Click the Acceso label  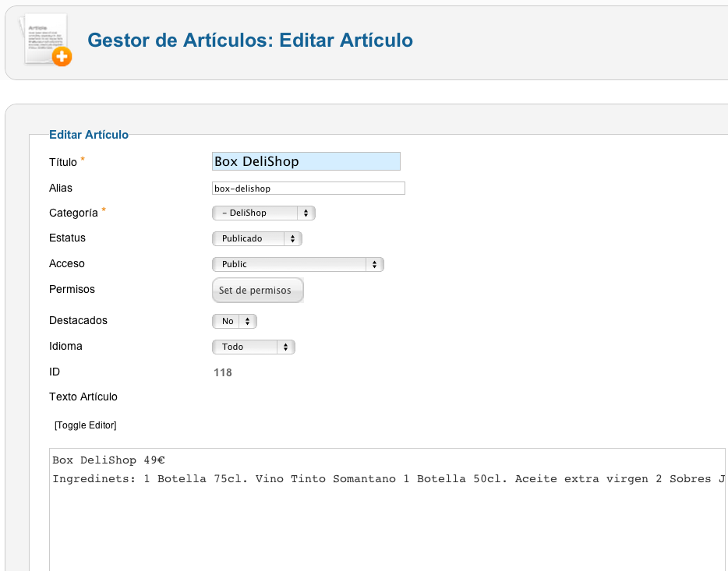pos(67,263)
